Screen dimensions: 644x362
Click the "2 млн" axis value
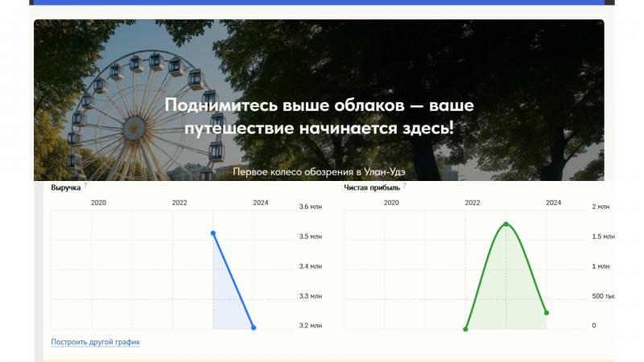coord(601,207)
